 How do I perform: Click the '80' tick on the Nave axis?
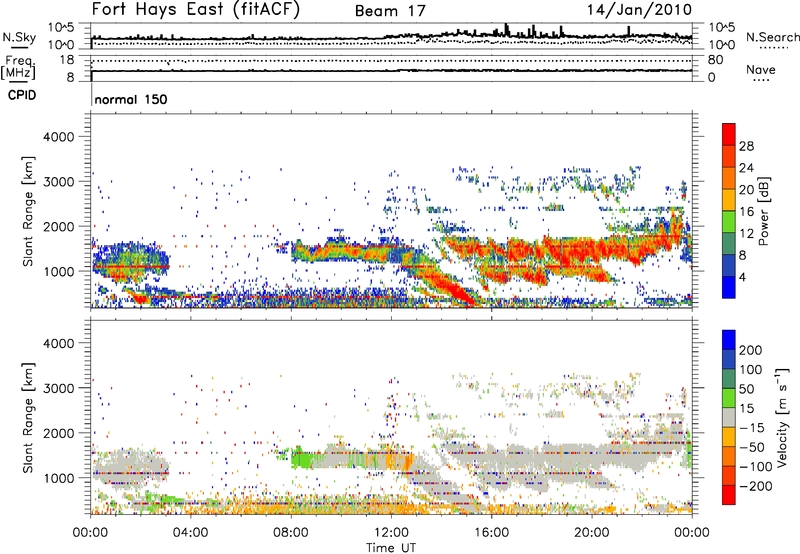(x=715, y=60)
